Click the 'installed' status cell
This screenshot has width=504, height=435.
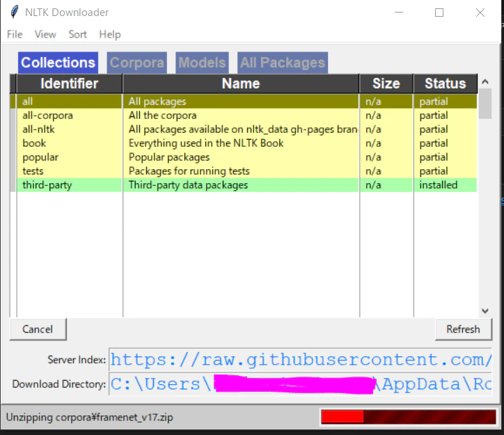click(446, 185)
